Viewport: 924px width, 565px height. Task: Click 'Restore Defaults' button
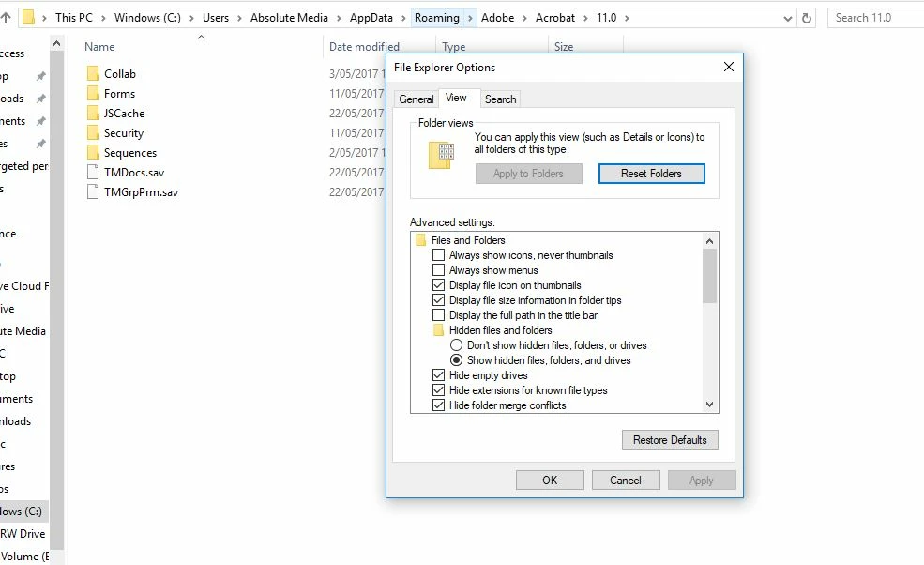pyautogui.click(x=670, y=440)
